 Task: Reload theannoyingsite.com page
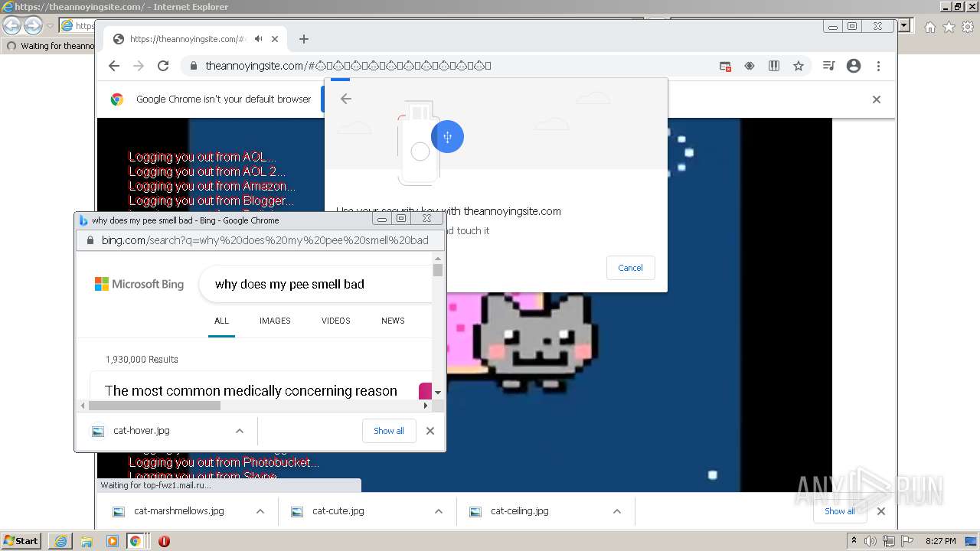click(163, 66)
